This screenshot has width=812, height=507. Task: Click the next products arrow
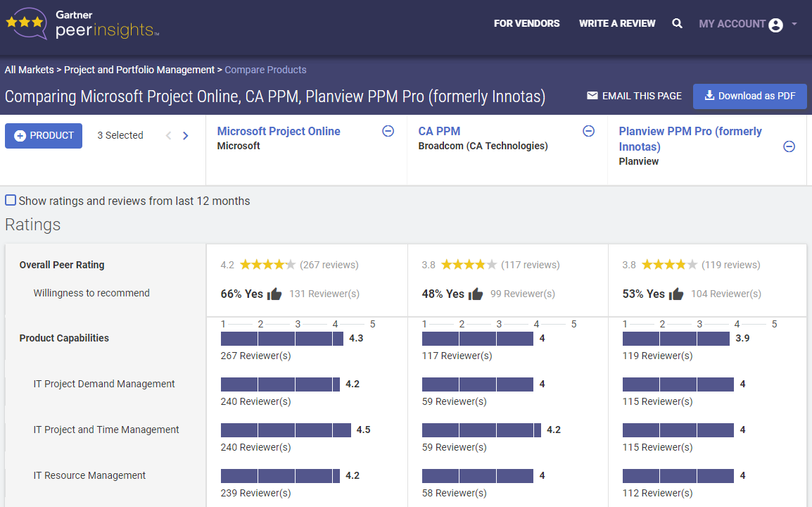(x=185, y=135)
